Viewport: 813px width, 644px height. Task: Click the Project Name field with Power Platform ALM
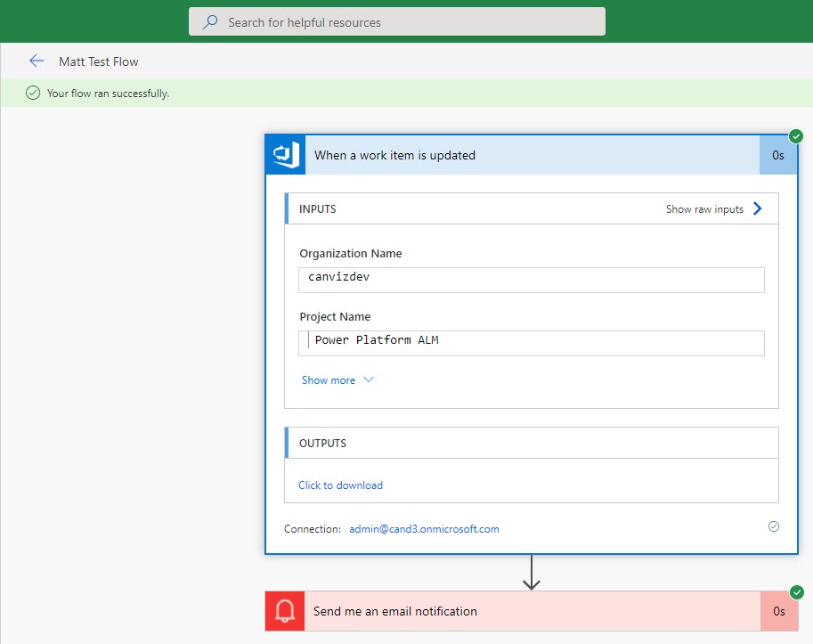point(532,343)
